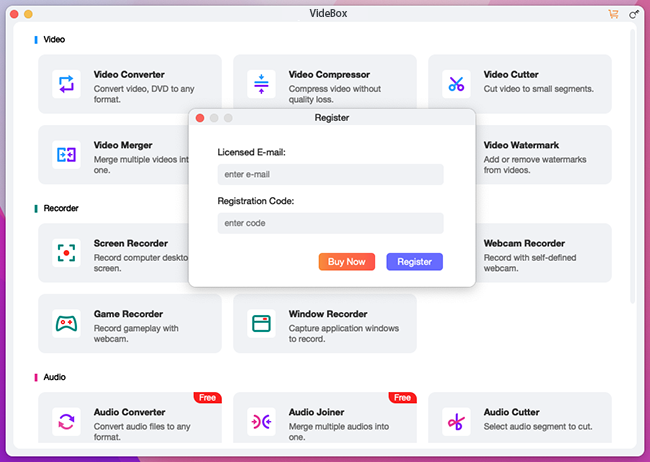Close the Register dialog

coord(200,118)
